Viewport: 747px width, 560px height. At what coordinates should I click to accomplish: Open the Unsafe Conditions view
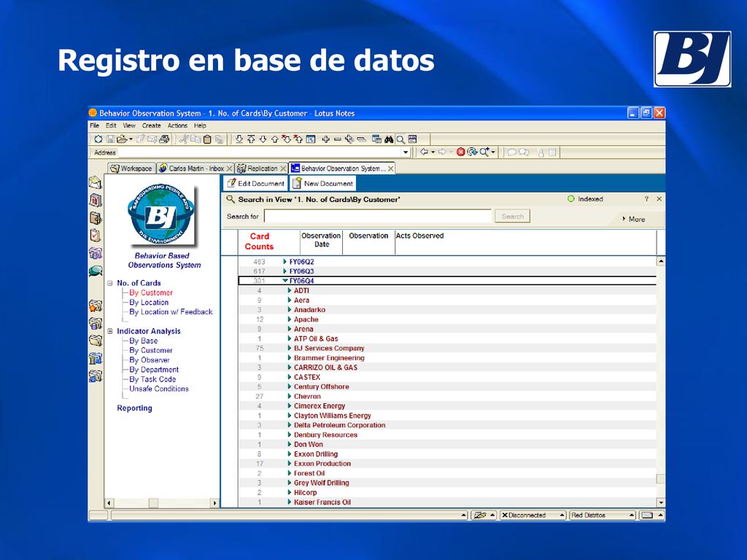(159, 389)
